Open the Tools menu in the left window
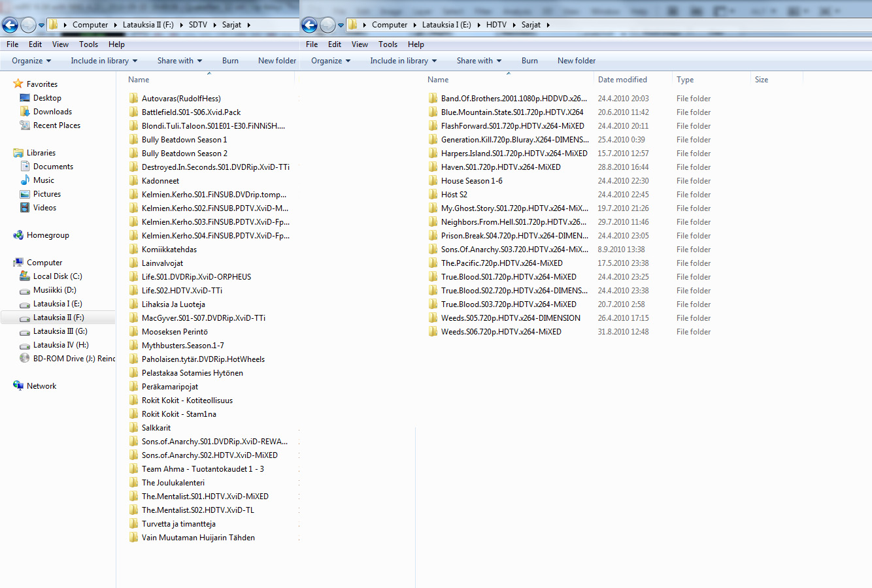Screen dimensions: 872x588 coord(89,44)
